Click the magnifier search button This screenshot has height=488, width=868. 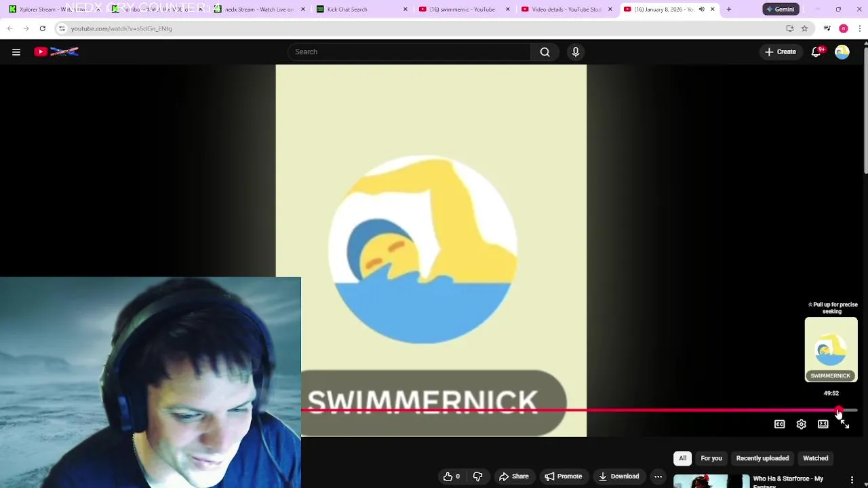(x=545, y=52)
